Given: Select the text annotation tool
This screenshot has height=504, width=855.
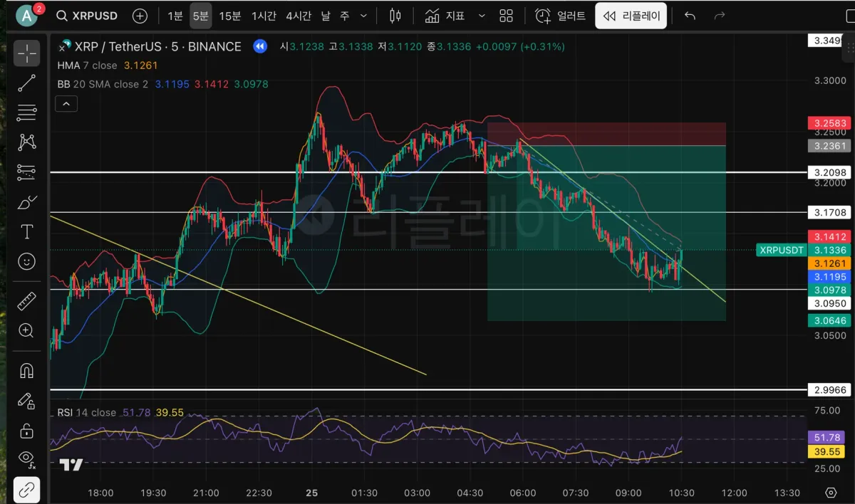Looking at the screenshot, I should click(x=27, y=232).
